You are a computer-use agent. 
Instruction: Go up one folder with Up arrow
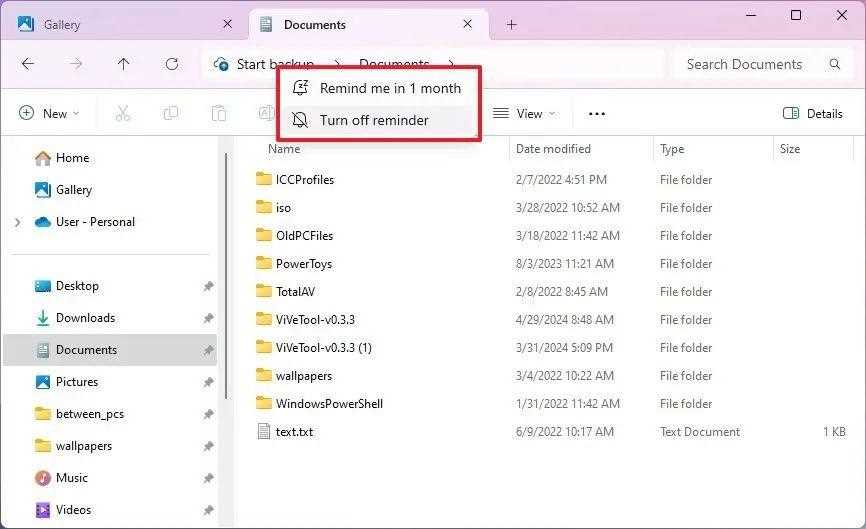[x=123, y=64]
